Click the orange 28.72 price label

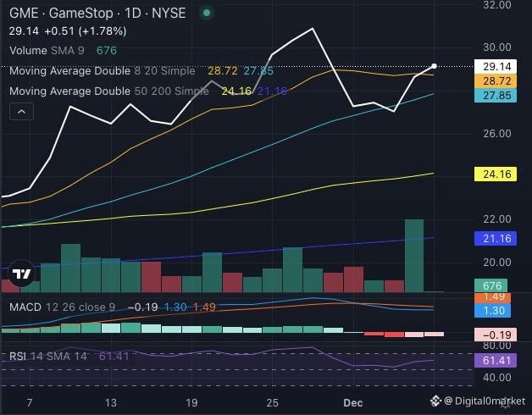(x=496, y=81)
